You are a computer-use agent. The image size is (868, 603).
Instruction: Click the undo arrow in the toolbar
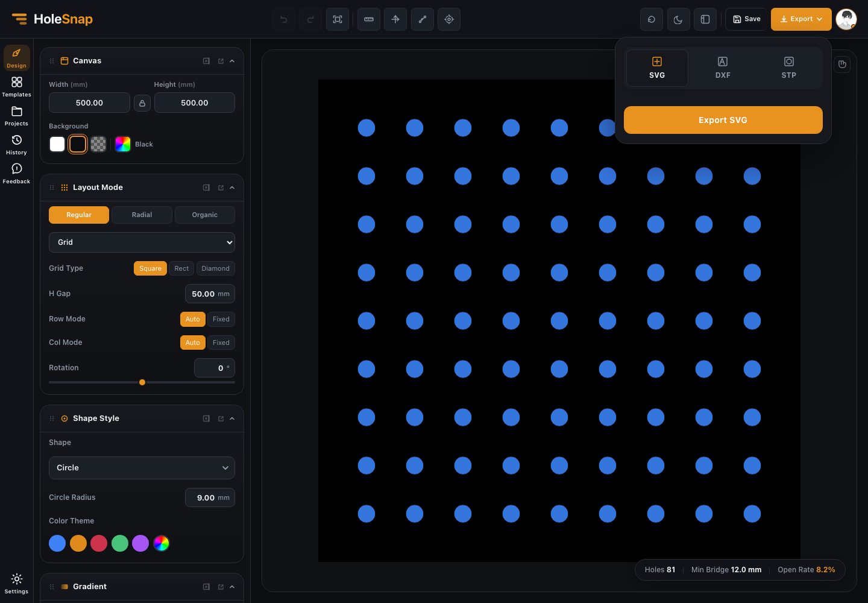[284, 19]
